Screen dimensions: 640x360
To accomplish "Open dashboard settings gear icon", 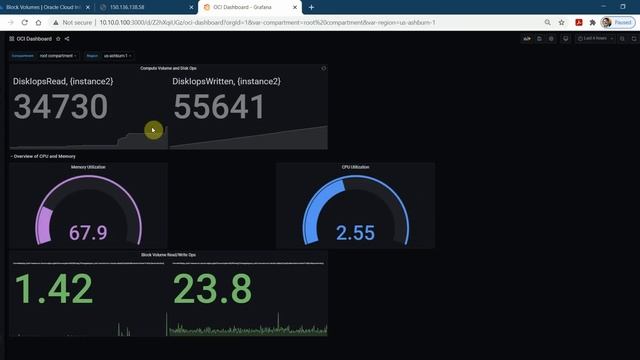I will [x=551, y=39].
